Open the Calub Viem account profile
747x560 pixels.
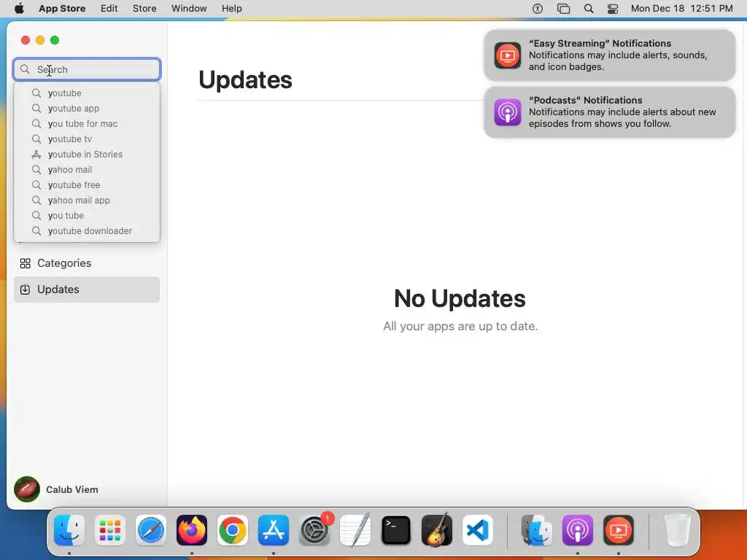click(x=56, y=489)
